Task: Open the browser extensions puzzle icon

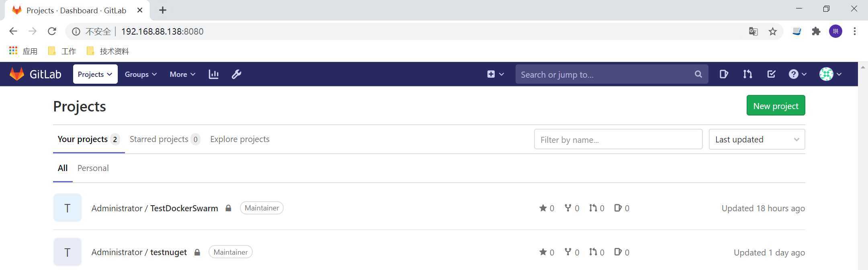Action: click(x=816, y=31)
